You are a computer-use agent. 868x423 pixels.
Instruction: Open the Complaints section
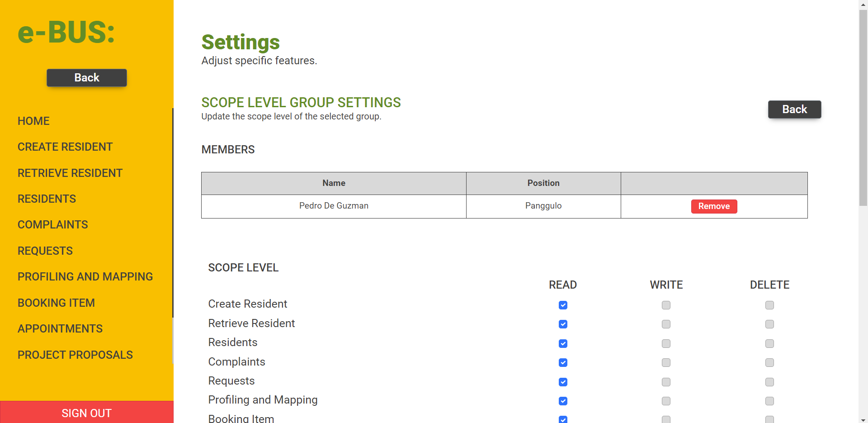[52, 225]
